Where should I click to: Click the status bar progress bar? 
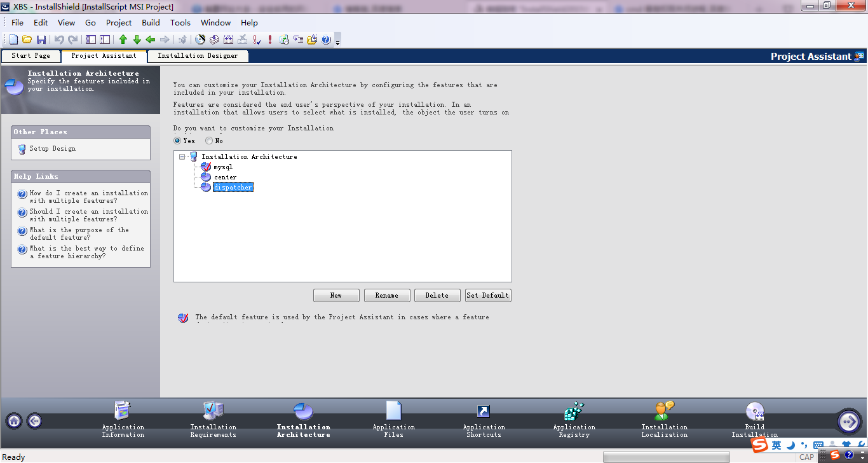666,457
